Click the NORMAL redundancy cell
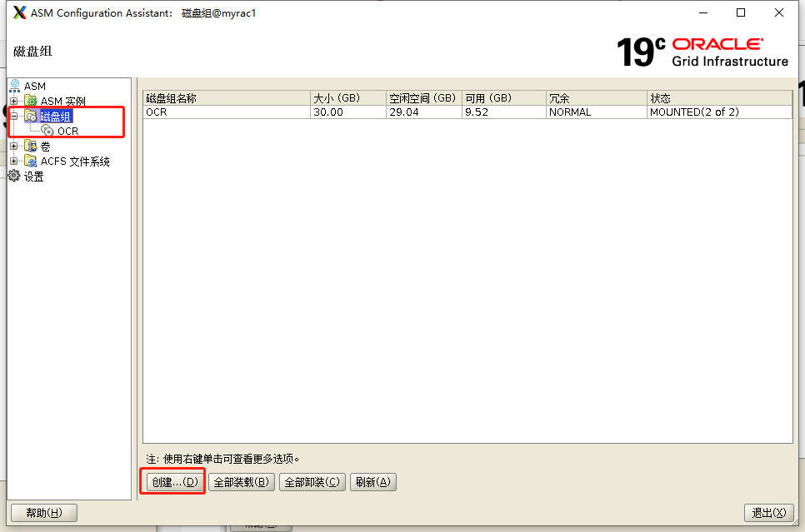This screenshot has height=532, width=805. point(597,112)
